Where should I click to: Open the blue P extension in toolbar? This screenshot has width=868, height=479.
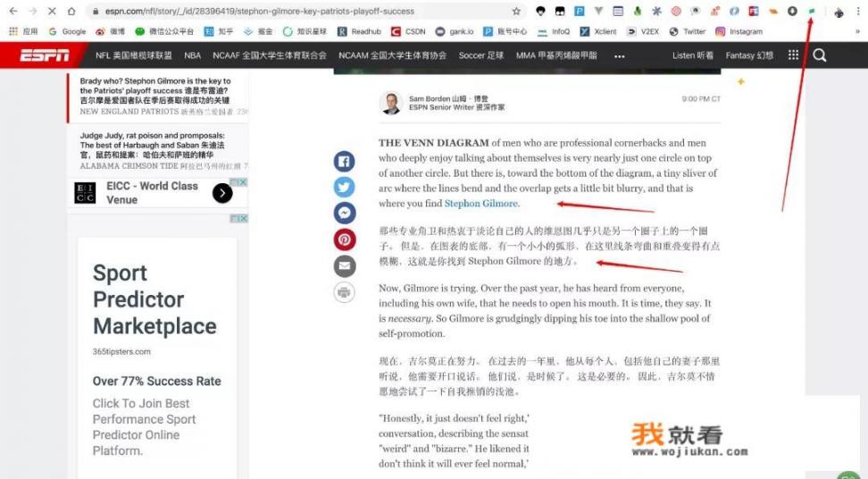pyautogui.click(x=579, y=11)
